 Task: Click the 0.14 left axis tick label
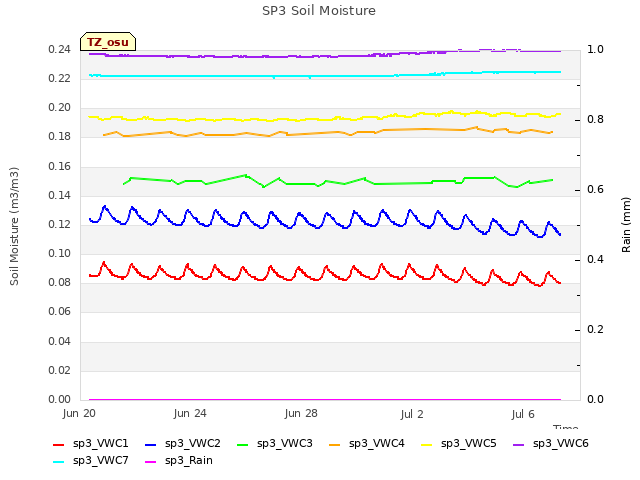coord(60,196)
